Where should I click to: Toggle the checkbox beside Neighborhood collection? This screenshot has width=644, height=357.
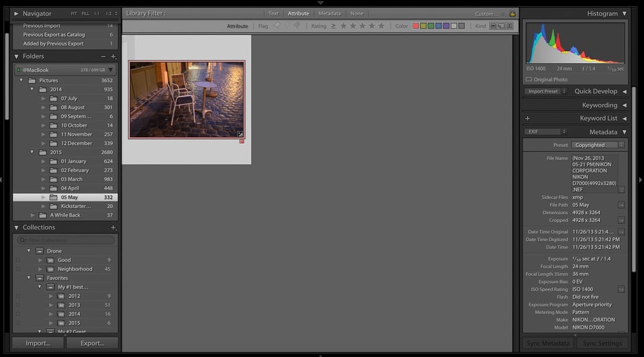pyautogui.click(x=17, y=269)
